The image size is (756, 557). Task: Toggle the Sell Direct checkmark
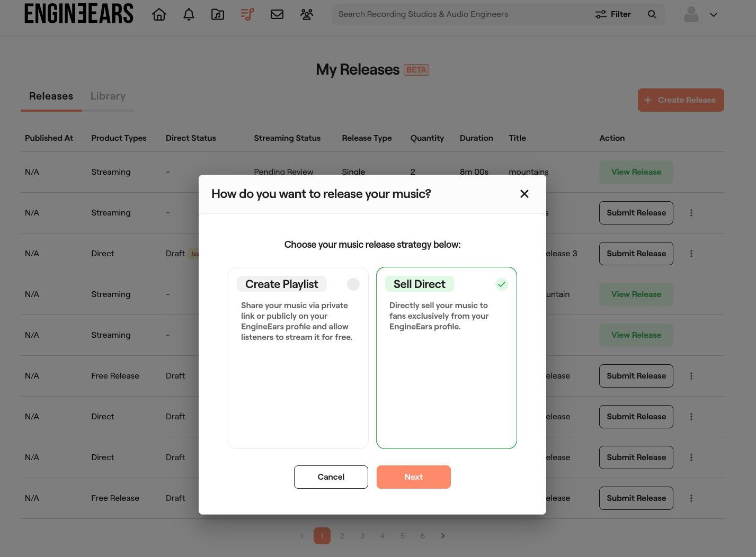502,284
